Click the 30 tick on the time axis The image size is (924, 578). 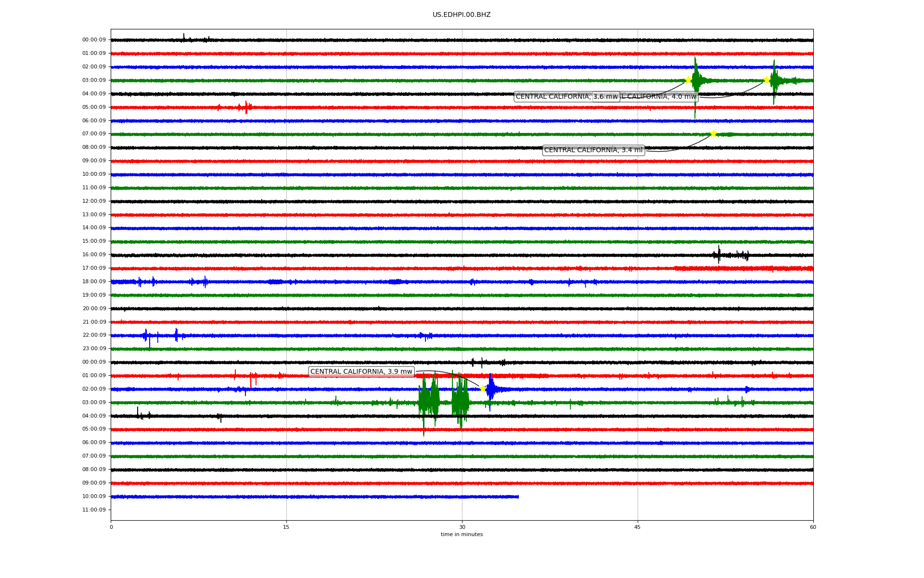tap(462, 527)
